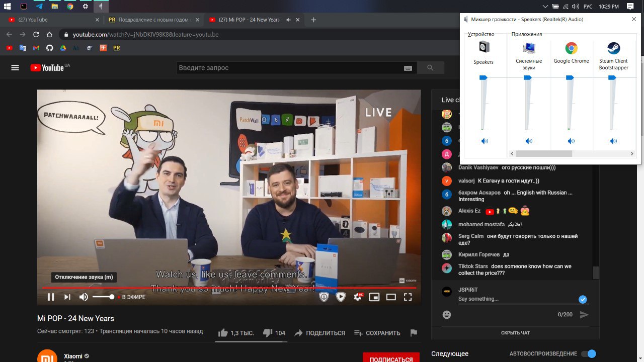The width and height of the screenshot is (644, 362).
Task: Reload the page
Action: tap(36, 35)
